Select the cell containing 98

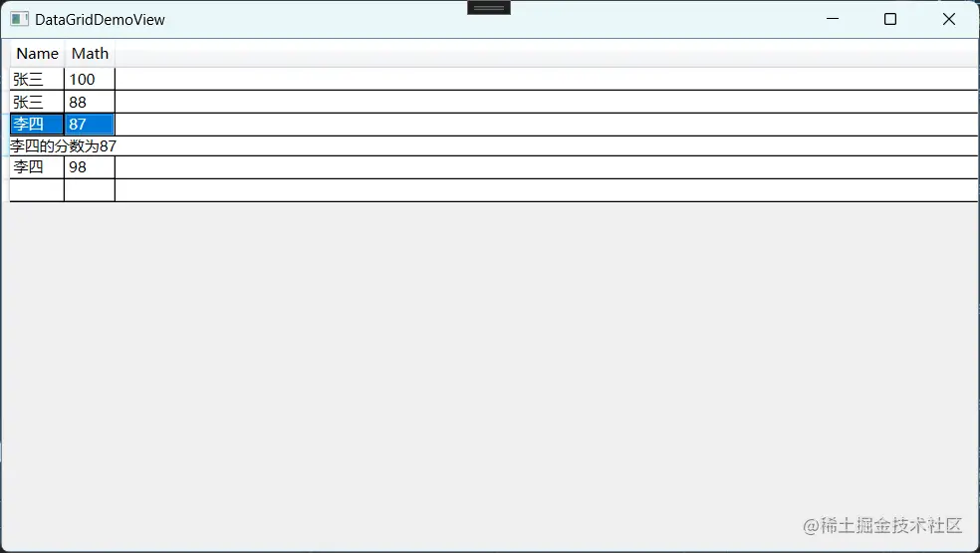[90, 167]
